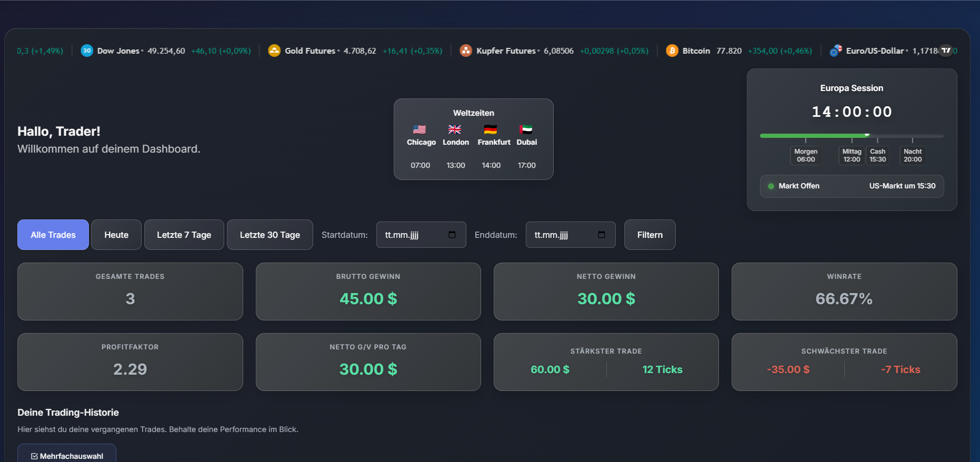Screen dimensions: 980x462
Task: Click the Netto Gewinn value 30.00 $
Action: [x=606, y=299]
